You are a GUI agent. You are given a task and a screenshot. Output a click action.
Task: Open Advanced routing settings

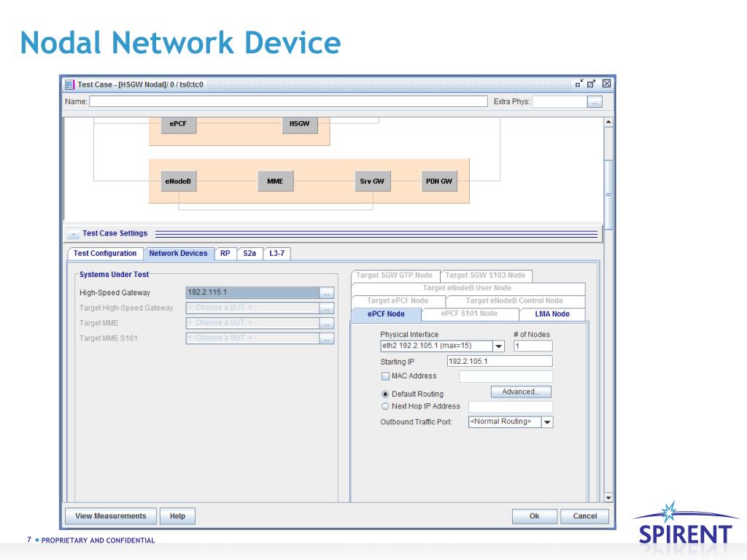click(521, 392)
